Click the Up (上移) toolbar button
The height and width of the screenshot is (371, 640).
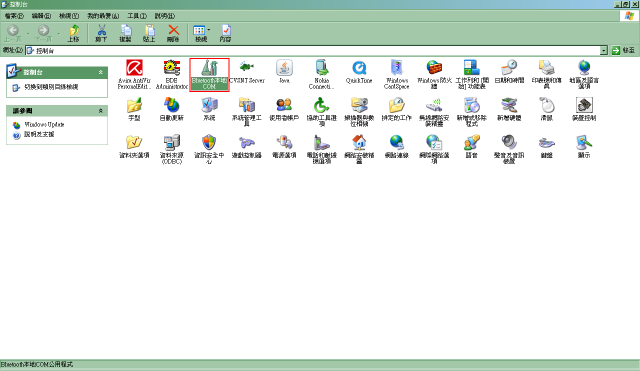(x=73, y=33)
